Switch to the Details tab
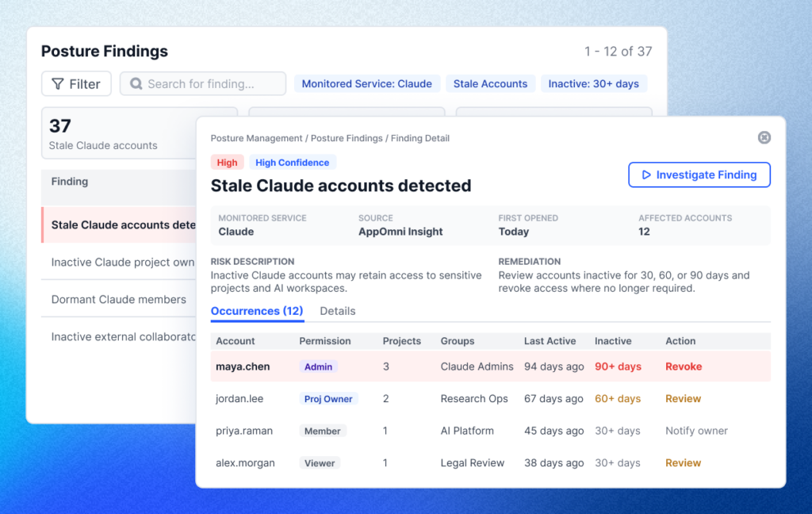 coord(338,311)
